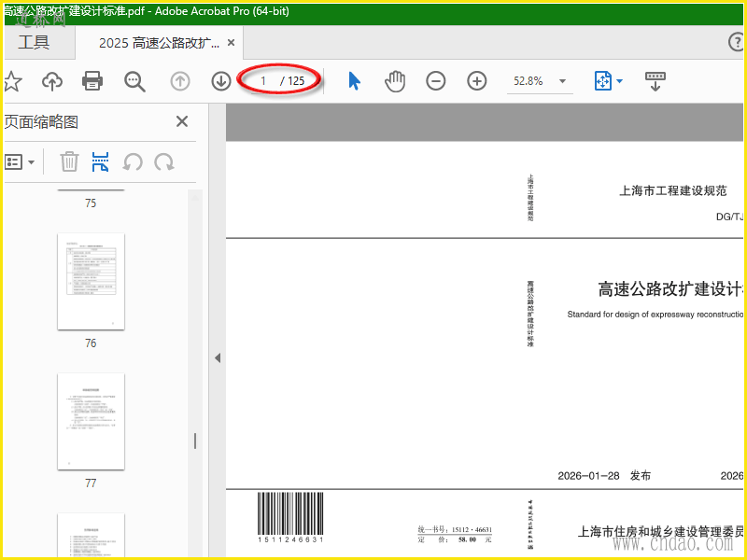Activate the hand pan tool
747x560 pixels.
point(395,81)
